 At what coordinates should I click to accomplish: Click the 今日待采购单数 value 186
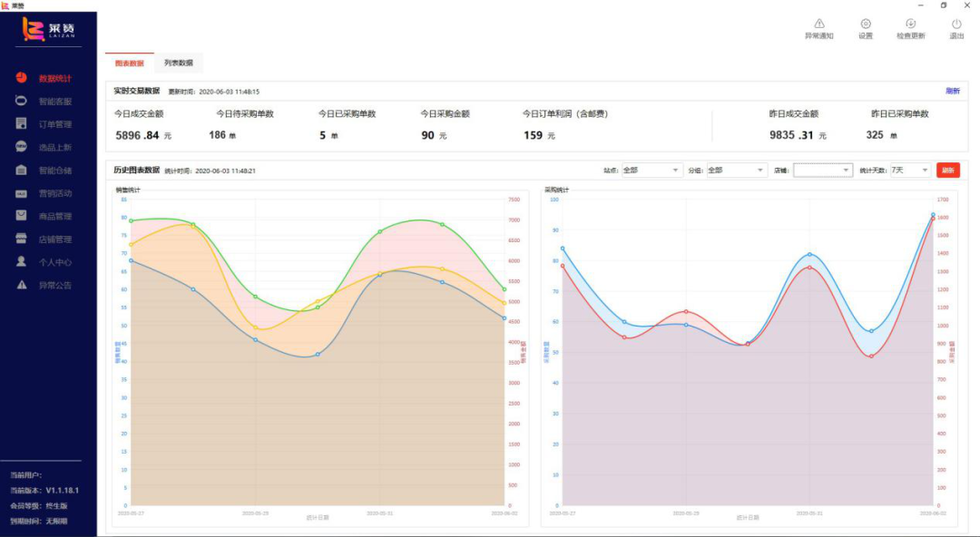tap(218, 135)
